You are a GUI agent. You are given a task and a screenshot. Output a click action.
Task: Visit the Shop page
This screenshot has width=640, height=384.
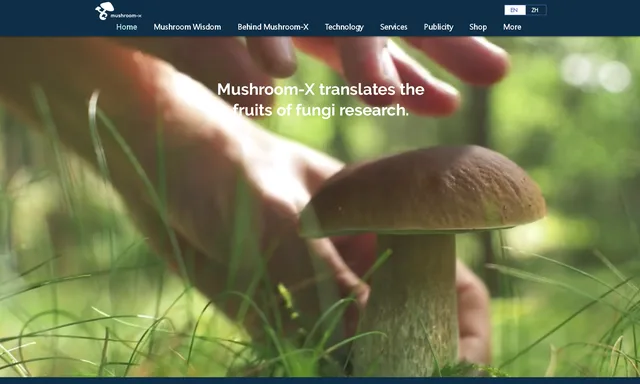click(x=478, y=27)
